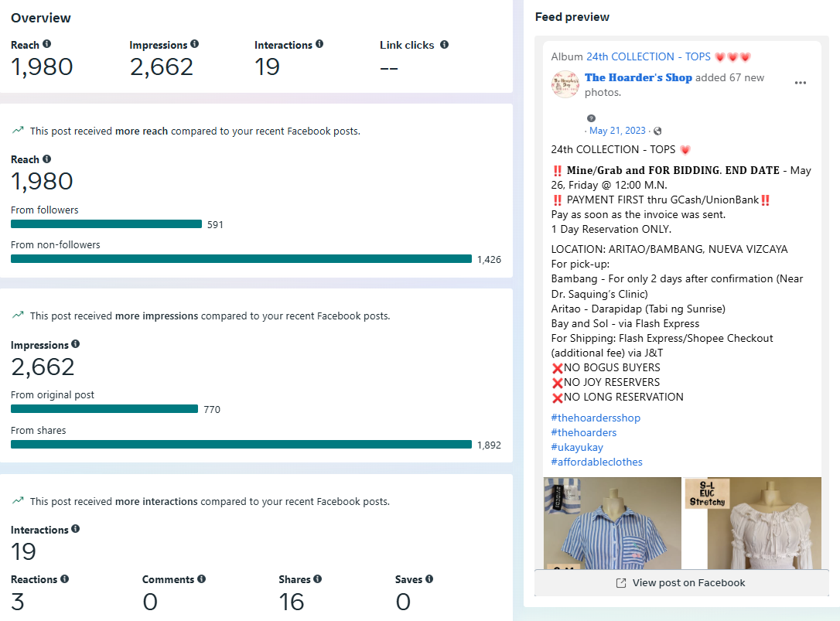Click info icon next to Comments
The image size is (840, 621).
[201, 579]
